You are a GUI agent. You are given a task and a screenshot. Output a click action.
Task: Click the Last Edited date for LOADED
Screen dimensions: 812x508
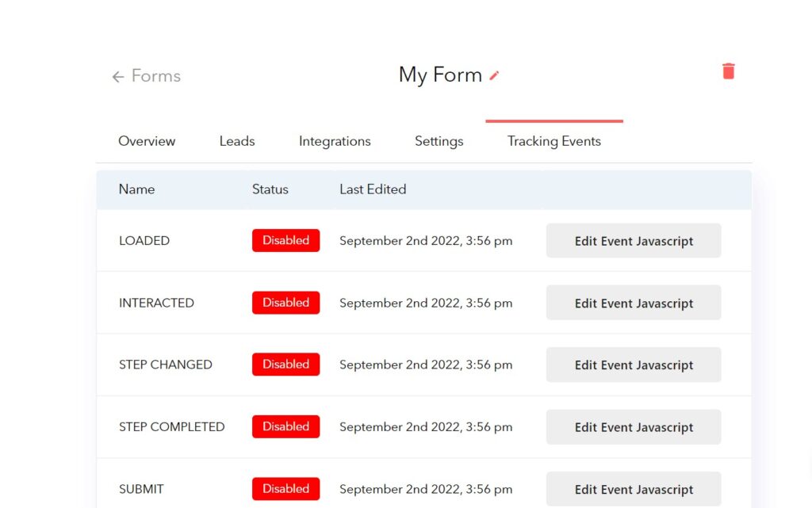point(426,241)
